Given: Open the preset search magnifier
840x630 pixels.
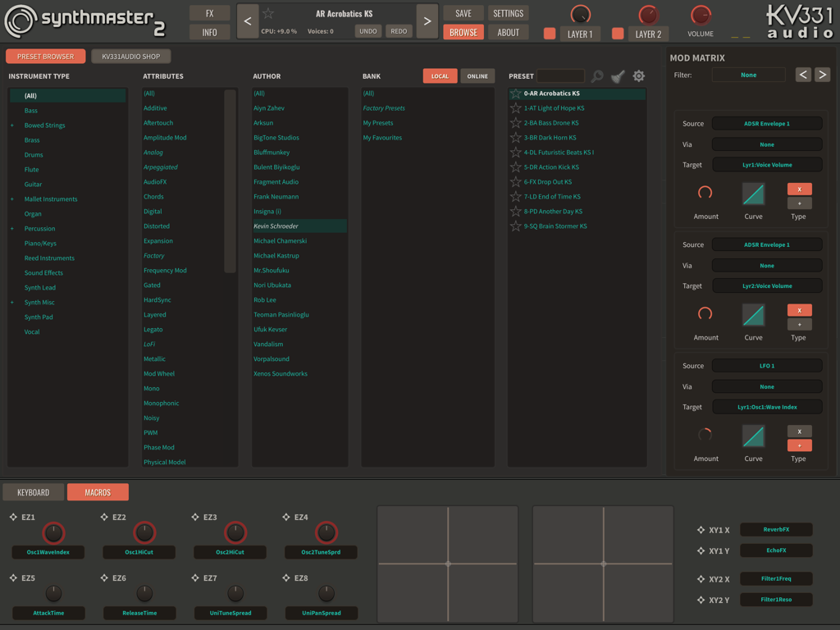Looking at the screenshot, I should pos(596,75).
